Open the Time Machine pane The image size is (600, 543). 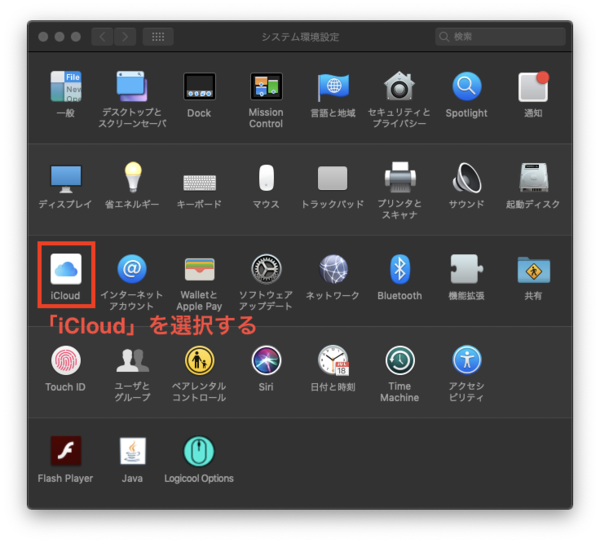(x=399, y=361)
